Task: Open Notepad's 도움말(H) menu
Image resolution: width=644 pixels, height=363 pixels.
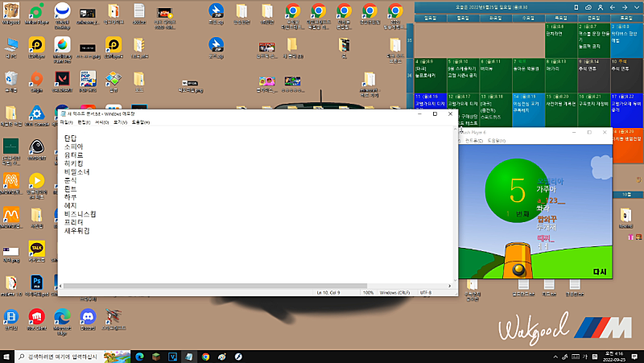Action: tap(140, 122)
